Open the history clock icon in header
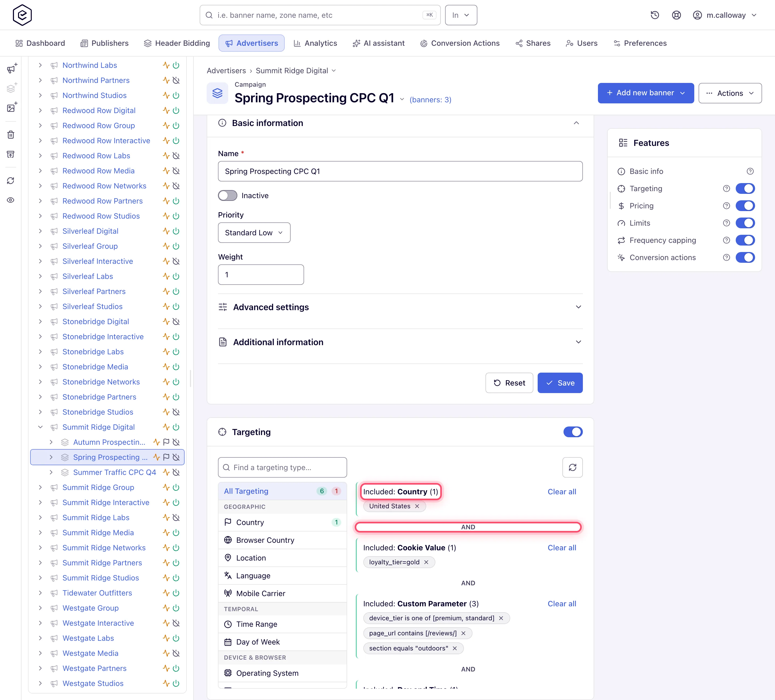The image size is (775, 700). coord(655,15)
